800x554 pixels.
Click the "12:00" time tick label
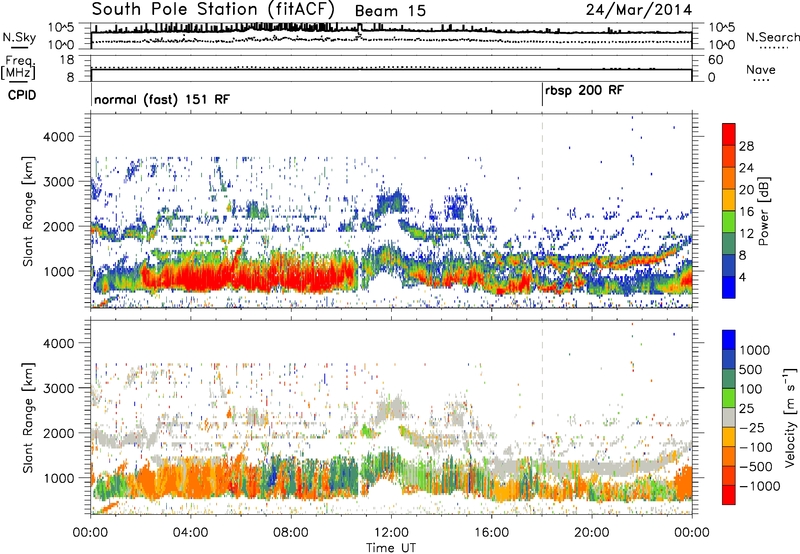[391, 533]
